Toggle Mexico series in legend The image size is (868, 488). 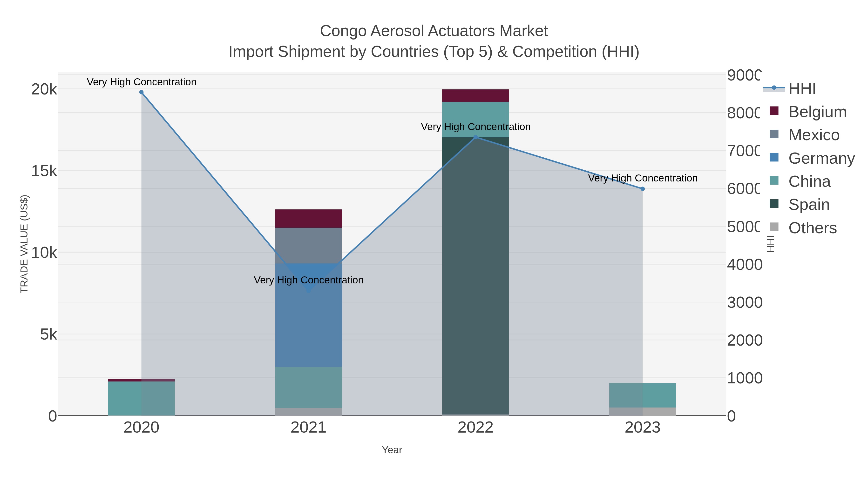tap(805, 135)
